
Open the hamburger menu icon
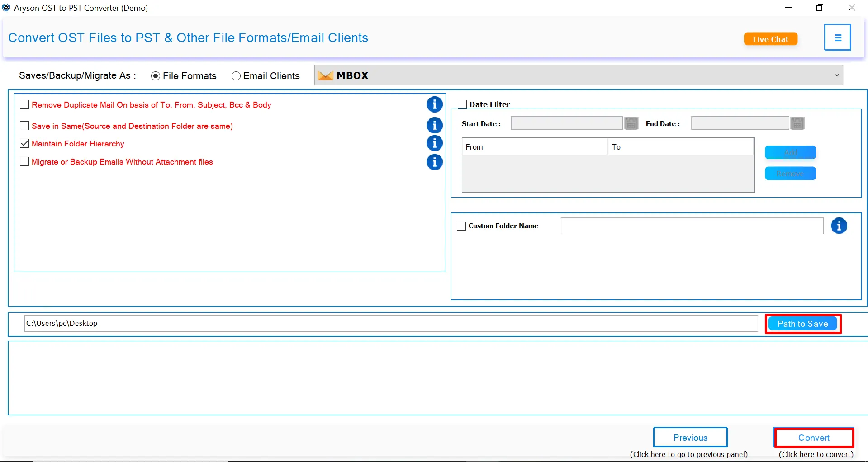click(x=837, y=38)
